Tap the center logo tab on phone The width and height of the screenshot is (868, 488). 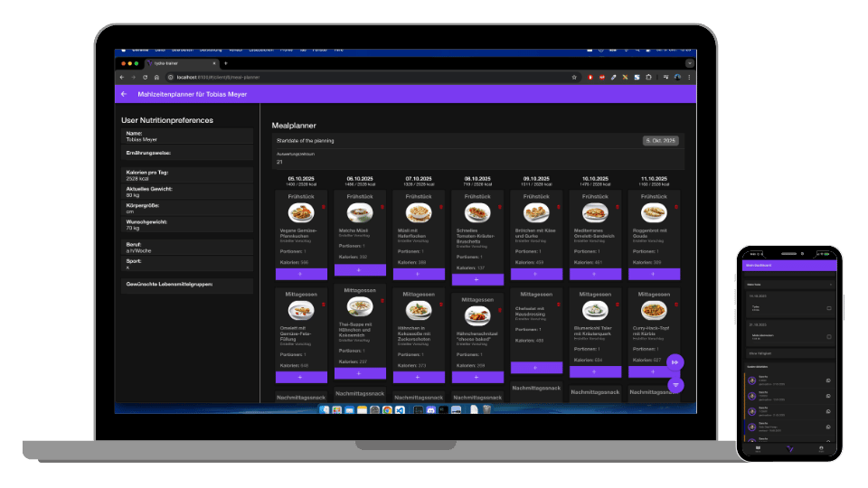point(790,449)
